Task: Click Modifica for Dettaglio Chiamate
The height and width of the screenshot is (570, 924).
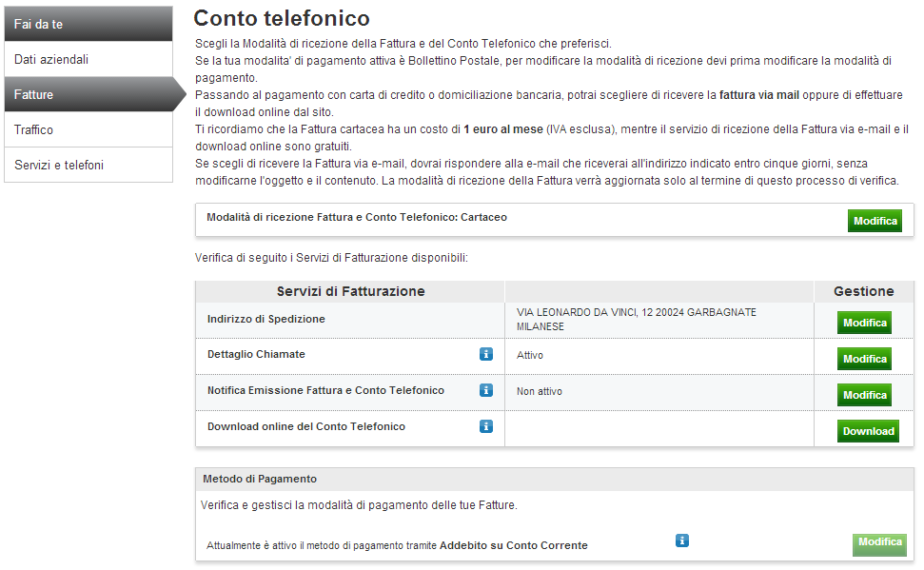Action: [x=864, y=359]
